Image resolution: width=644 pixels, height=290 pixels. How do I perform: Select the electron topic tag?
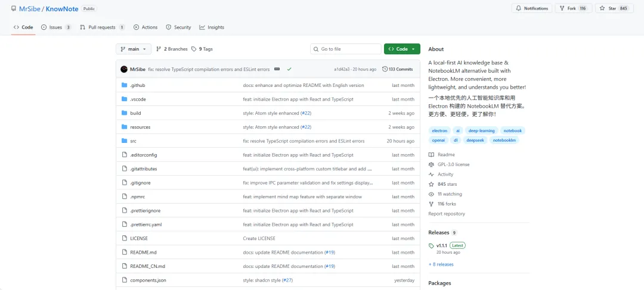[x=439, y=131]
